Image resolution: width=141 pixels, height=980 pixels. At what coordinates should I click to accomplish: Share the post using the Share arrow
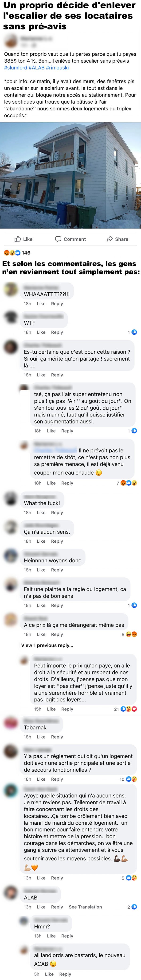pyautogui.click(x=117, y=239)
